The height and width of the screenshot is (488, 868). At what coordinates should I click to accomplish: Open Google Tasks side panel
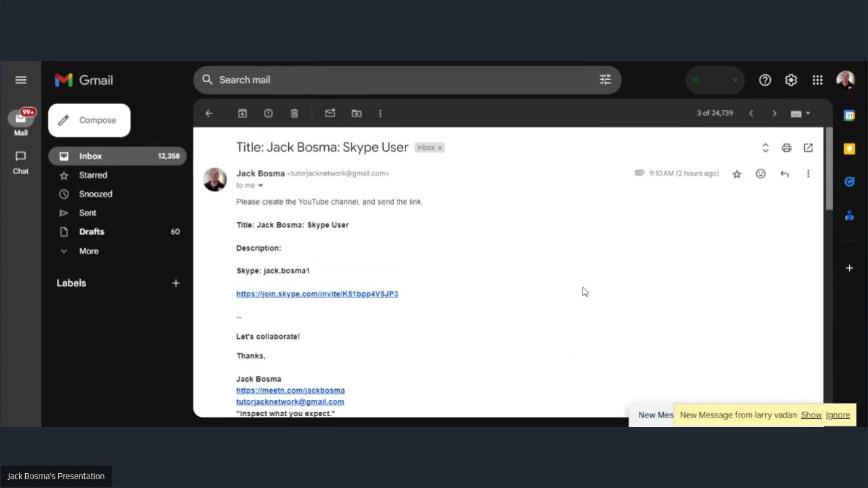pos(849,182)
